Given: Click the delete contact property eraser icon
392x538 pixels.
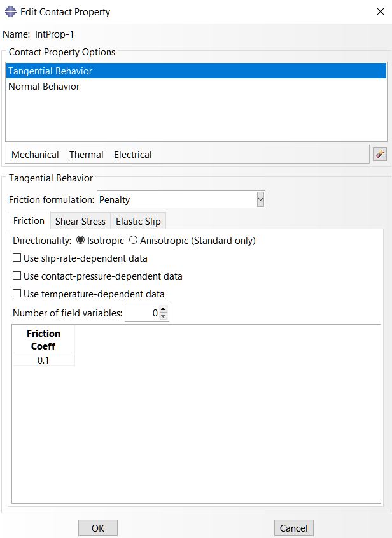Looking at the screenshot, I should coord(380,154).
